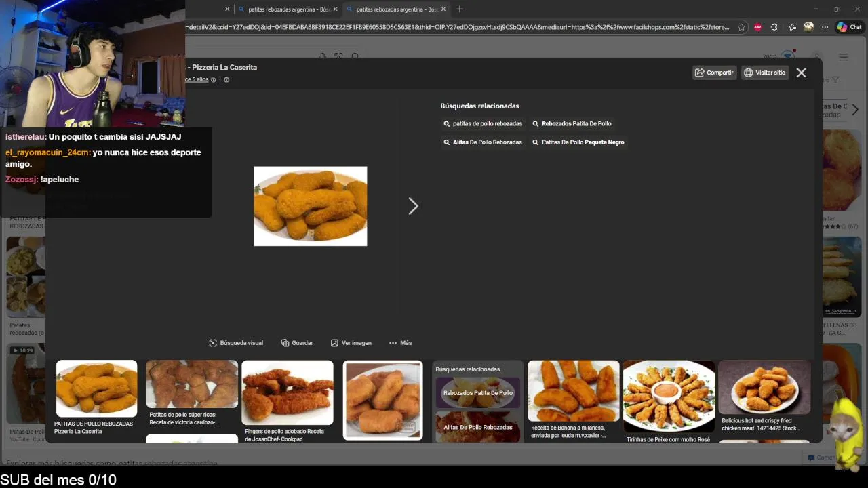Screen dimensions: 868x488
Task: Click the info icon beside the date
Action: pos(226,80)
